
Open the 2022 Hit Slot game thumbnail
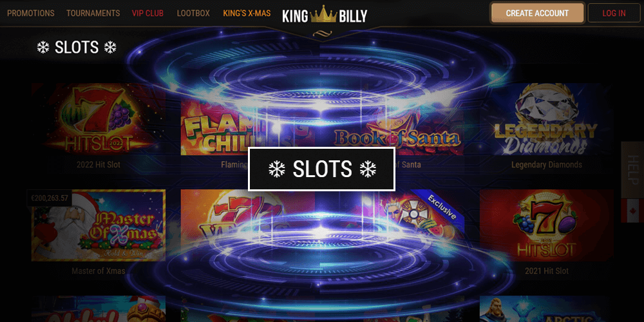pyautogui.click(x=99, y=118)
